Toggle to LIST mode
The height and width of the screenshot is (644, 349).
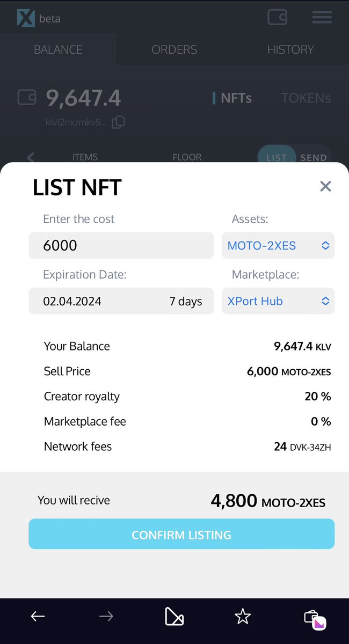click(x=277, y=158)
